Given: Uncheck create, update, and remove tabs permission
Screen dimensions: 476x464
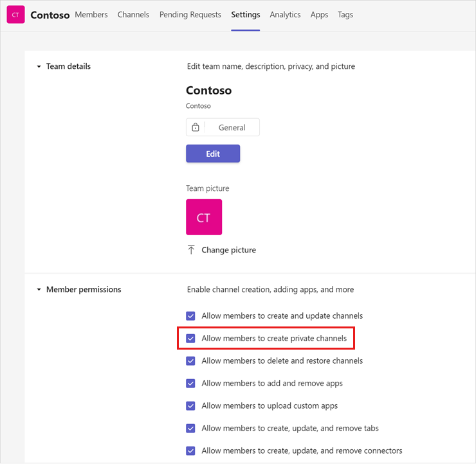Looking at the screenshot, I should coord(190,428).
